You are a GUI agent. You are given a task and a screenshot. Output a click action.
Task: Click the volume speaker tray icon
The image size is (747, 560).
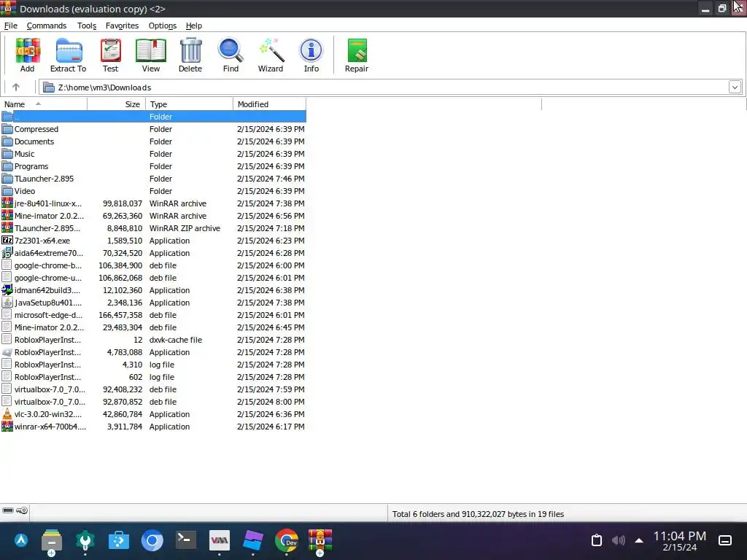tap(619, 540)
